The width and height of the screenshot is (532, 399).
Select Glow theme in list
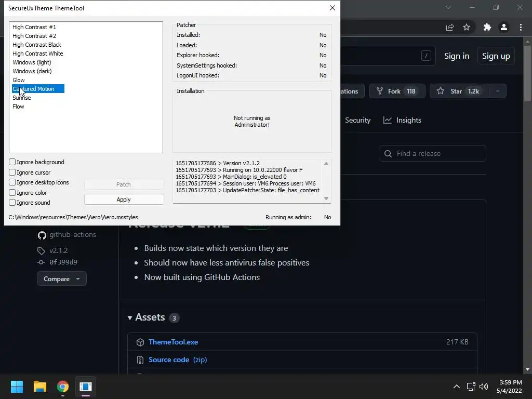point(19,80)
